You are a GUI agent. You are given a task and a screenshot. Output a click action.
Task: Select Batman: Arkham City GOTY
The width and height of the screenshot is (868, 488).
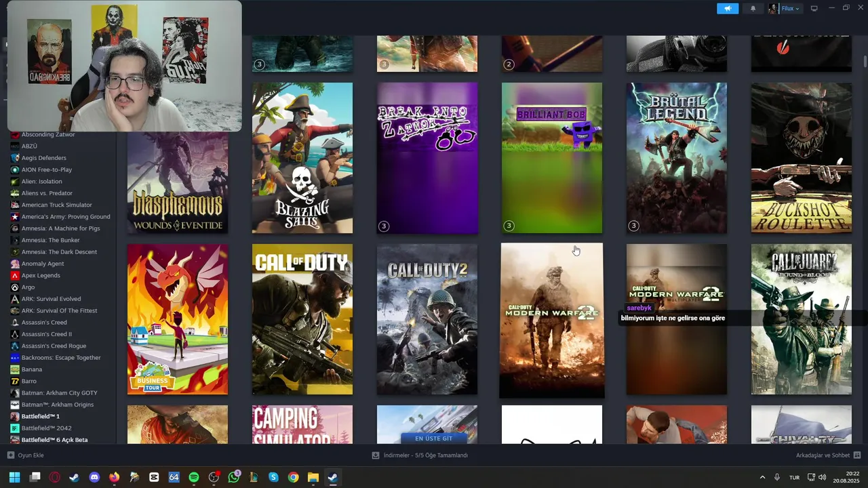[60, 393]
